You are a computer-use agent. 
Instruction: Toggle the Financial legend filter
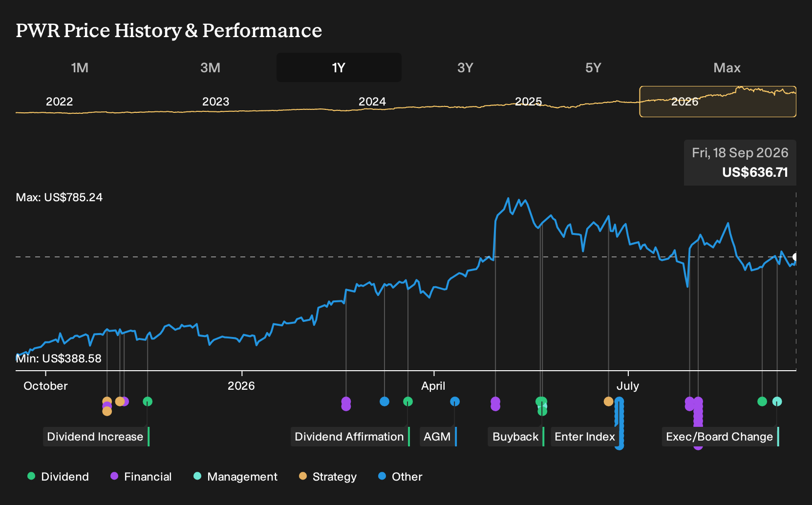pos(141,477)
